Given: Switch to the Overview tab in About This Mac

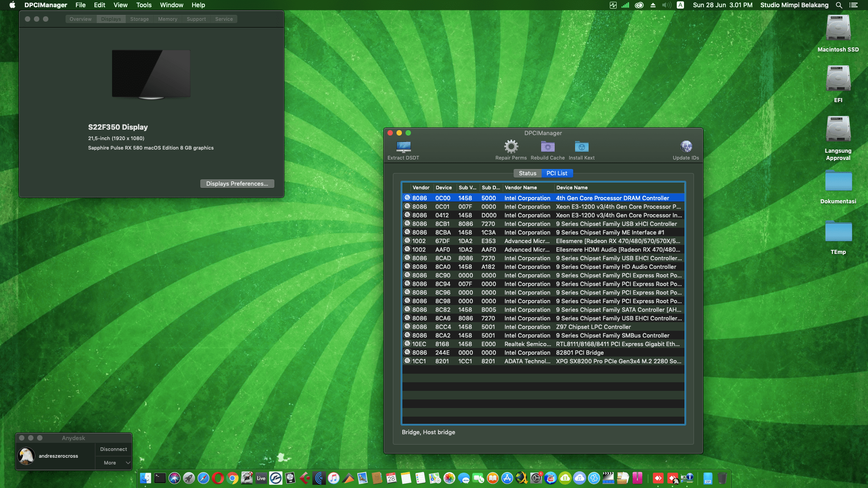Looking at the screenshot, I should tap(80, 19).
